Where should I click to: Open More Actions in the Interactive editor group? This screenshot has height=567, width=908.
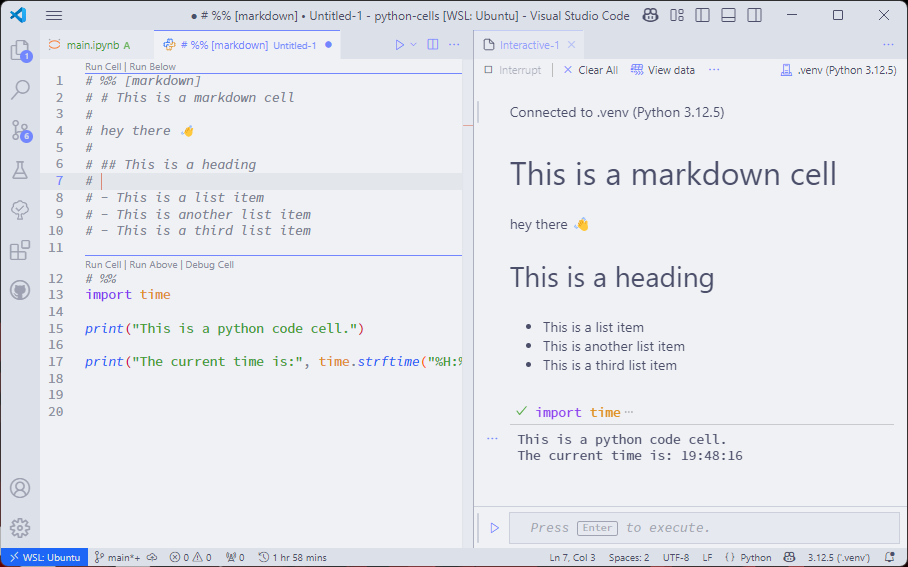tap(888, 45)
